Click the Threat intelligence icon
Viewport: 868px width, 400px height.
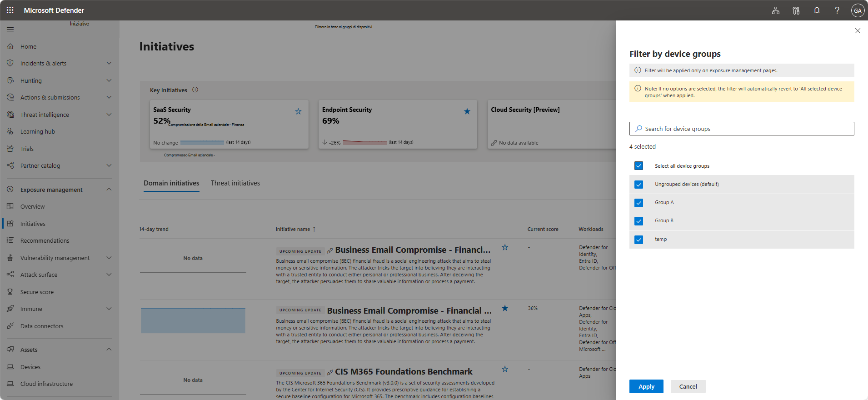point(10,115)
